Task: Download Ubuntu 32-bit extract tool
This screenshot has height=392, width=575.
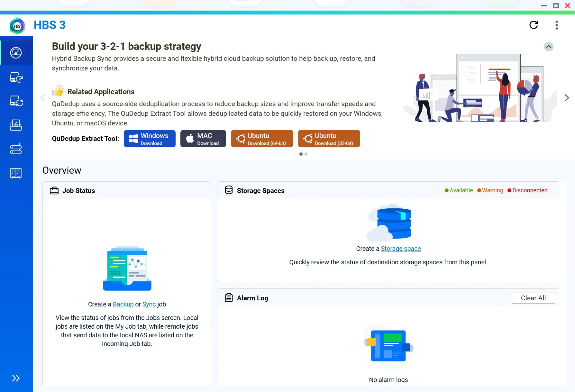Action: coord(329,139)
